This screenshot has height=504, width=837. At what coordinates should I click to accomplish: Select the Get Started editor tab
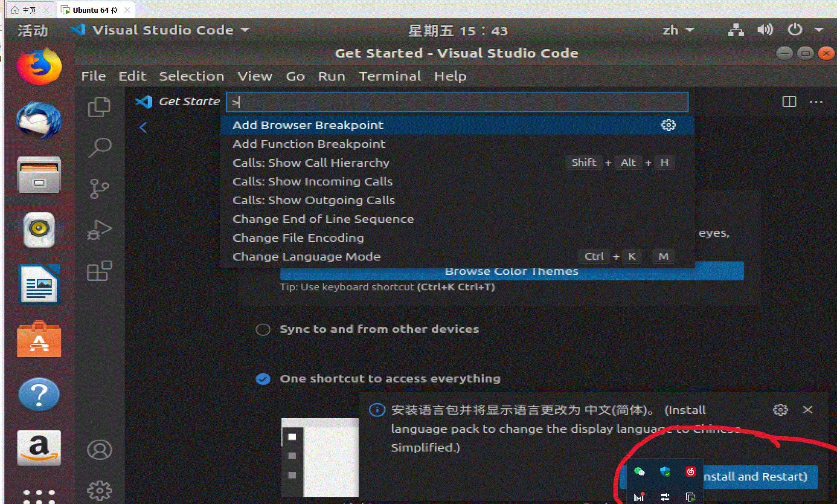pos(177,101)
